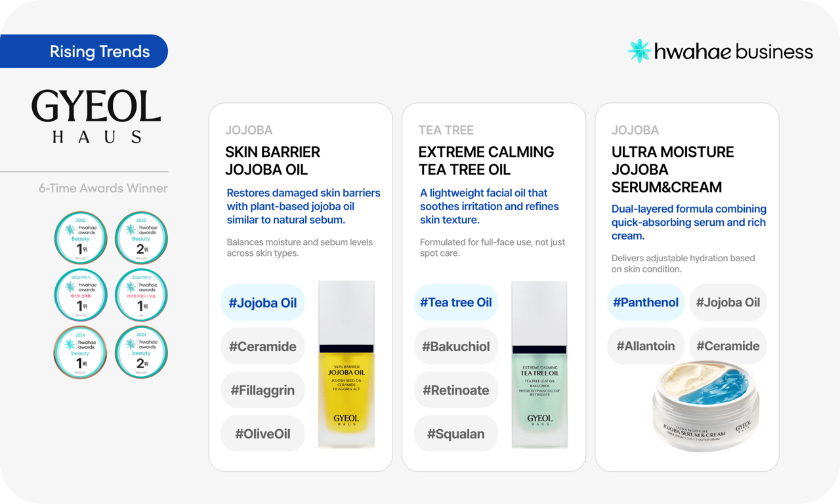Image resolution: width=840 pixels, height=504 pixels.
Task: Click the 2024 beauty 2nd place award badge
Action: 141,352
